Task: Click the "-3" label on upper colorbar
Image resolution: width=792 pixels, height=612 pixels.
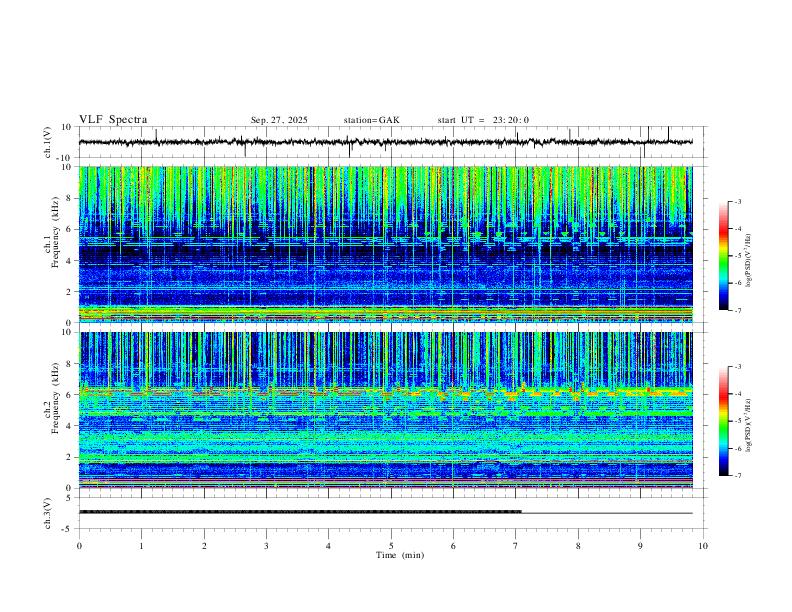Action: coord(737,201)
